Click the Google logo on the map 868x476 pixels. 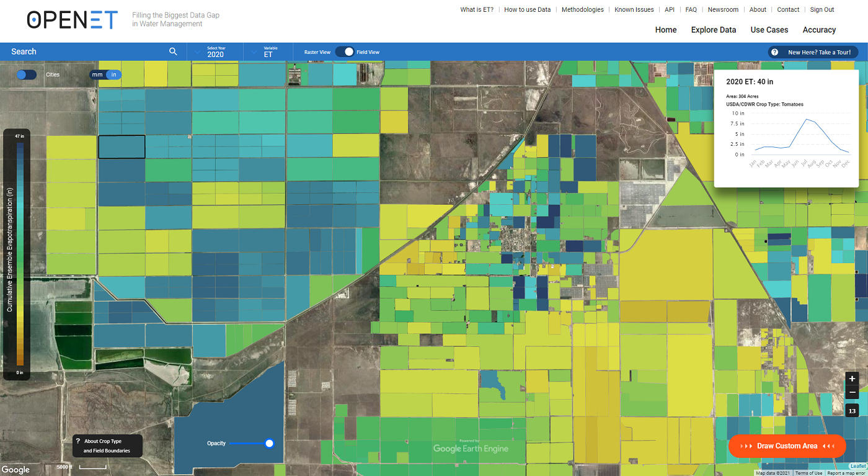coord(15,469)
